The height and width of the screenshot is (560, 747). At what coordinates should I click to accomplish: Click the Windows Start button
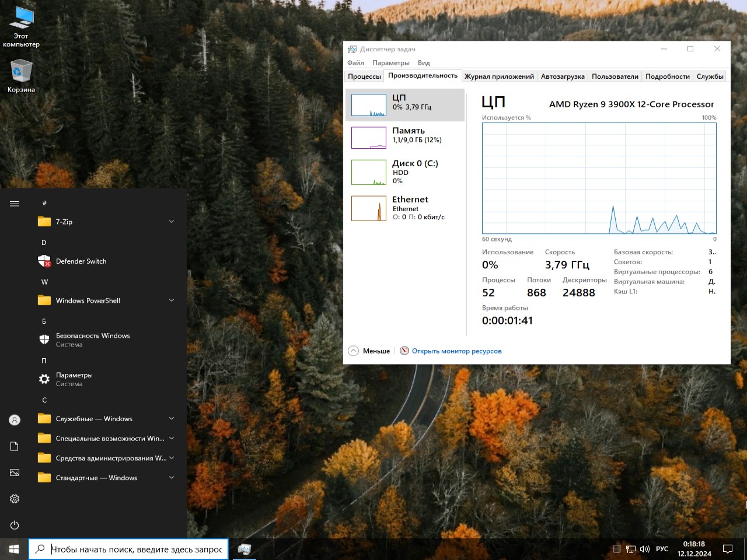[x=14, y=549]
